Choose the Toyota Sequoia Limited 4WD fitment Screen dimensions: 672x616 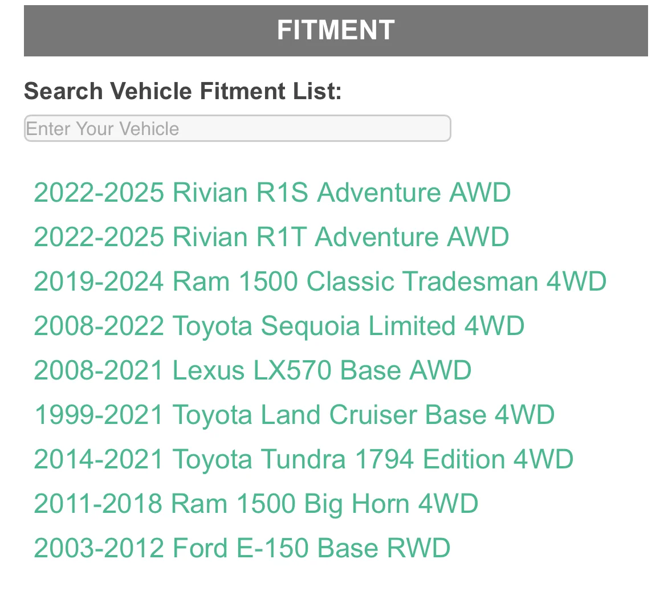point(279,326)
